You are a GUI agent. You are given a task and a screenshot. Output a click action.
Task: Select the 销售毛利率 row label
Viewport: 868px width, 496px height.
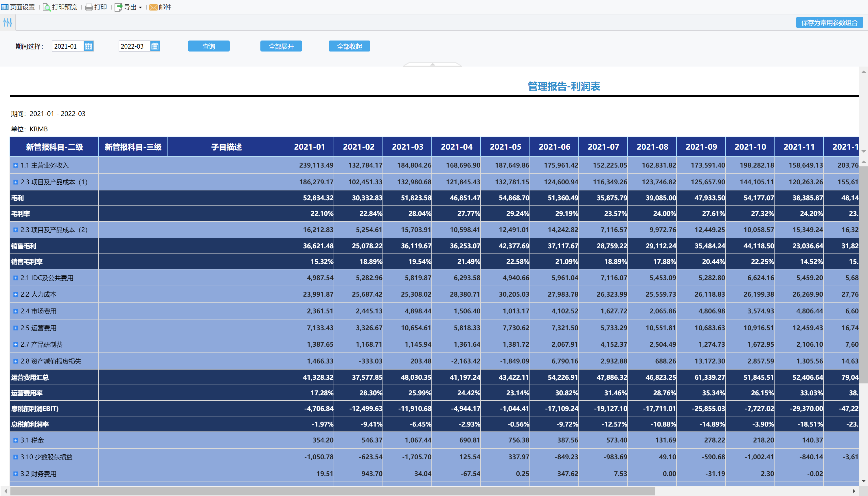pyautogui.click(x=27, y=262)
